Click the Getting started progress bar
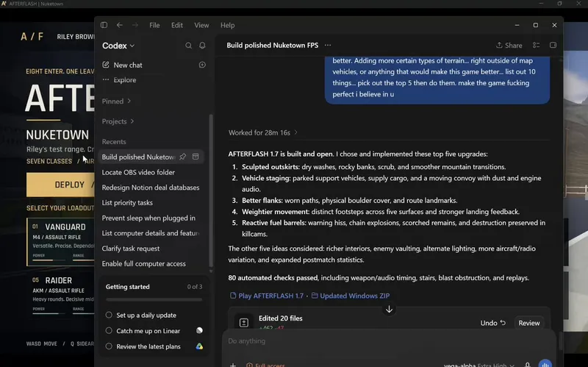Image resolution: width=588 pixels, height=367 pixels. (x=154, y=300)
